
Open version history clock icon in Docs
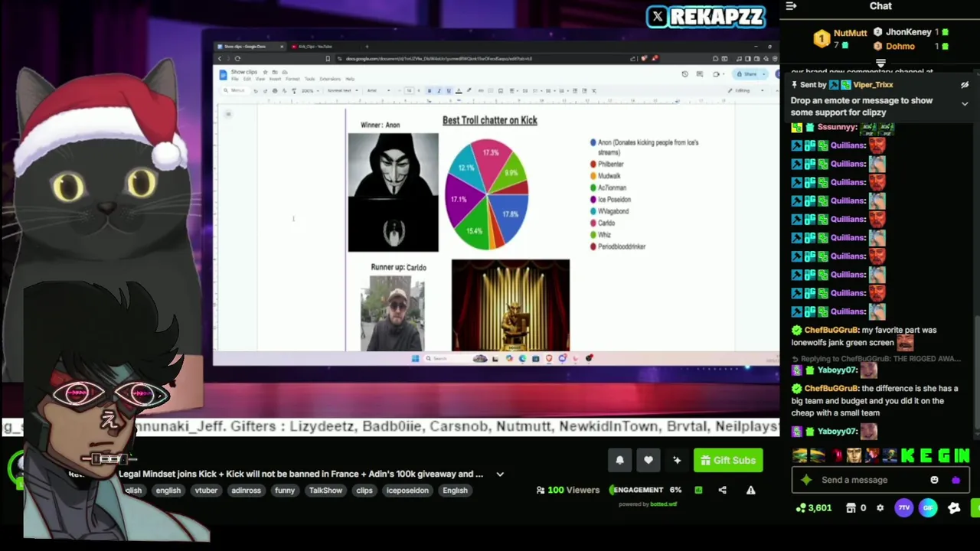click(684, 74)
